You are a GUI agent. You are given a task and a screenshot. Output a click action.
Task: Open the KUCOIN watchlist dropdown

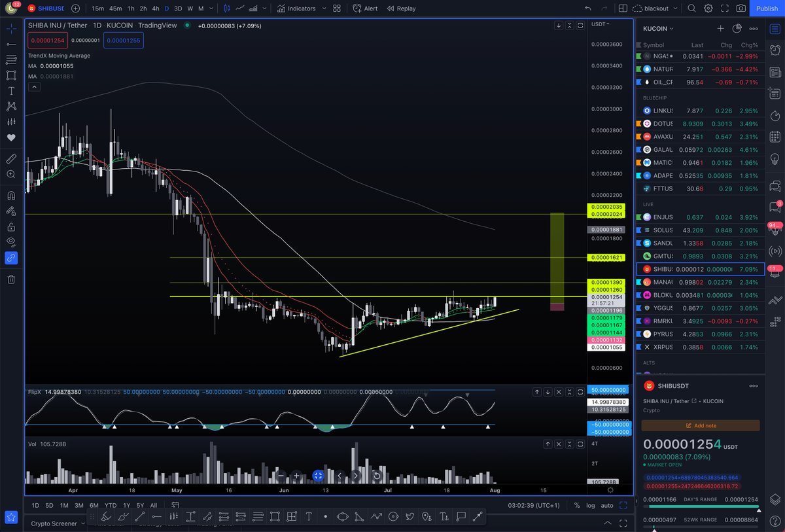coord(658,29)
